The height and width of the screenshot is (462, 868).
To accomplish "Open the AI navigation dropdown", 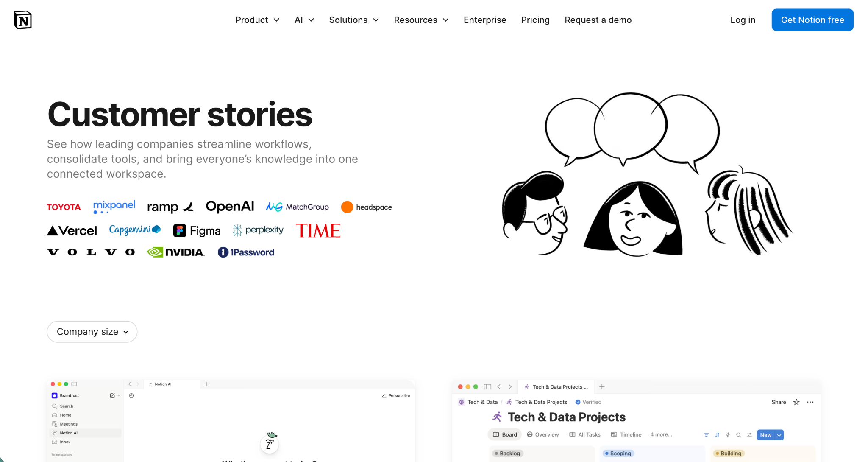I will coord(304,20).
